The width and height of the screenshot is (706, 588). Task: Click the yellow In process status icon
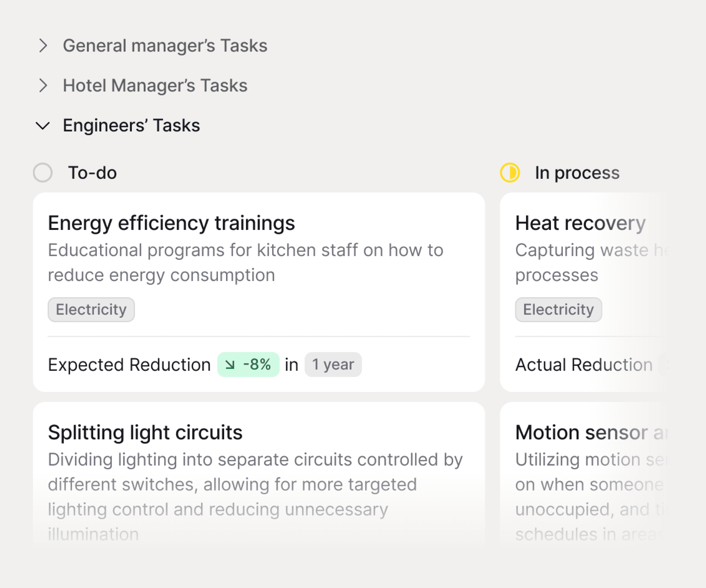click(510, 173)
